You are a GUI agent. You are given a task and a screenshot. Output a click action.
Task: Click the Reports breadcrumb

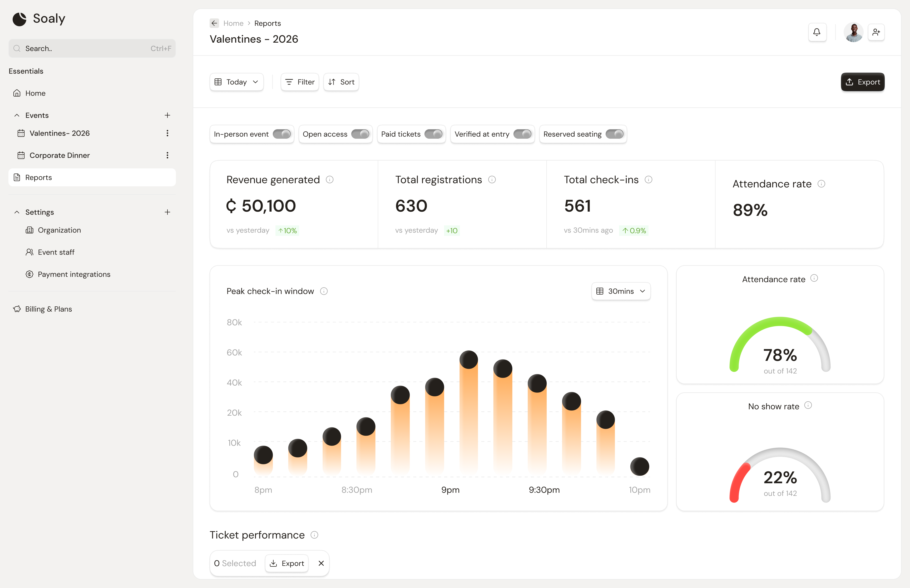pyautogui.click(x=267, y=23)
